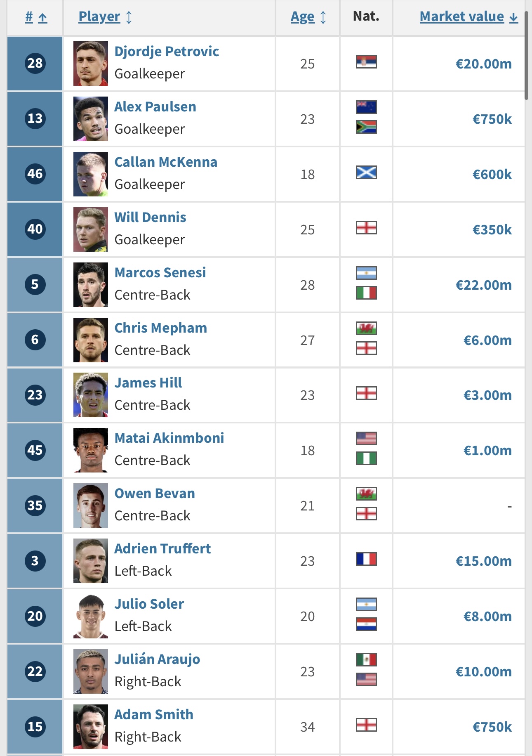
Task: Sort by Market value column header
Action: click(x=469, y=17)
